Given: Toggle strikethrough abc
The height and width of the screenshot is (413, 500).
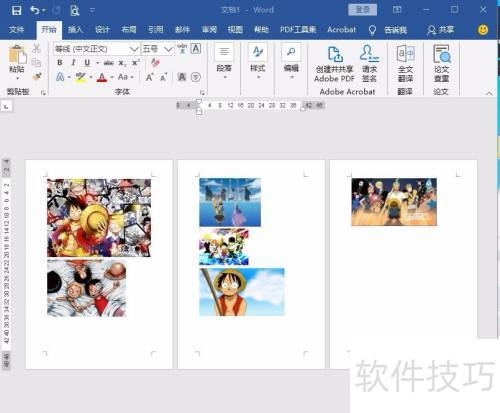Looking at the screenshot, I should pyautogui.click(x=109, y=63).
